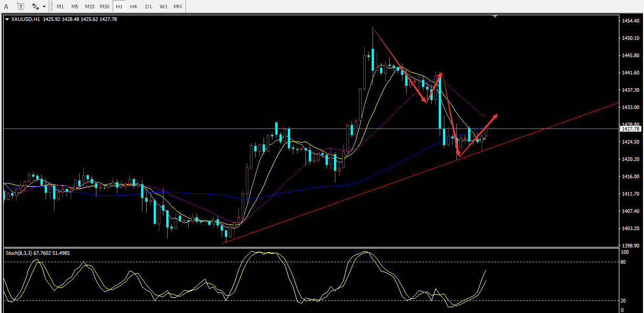Image resolution: width=644 pixels, height=313 pixels.
Task: Select the text tool (A icon)
Action: (x=7, y=6)
